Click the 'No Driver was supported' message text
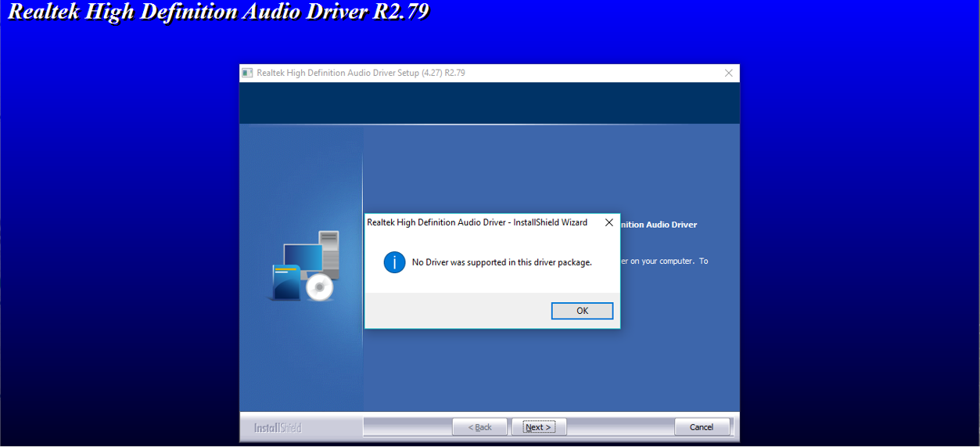980x447 pixels. point(501,262)
